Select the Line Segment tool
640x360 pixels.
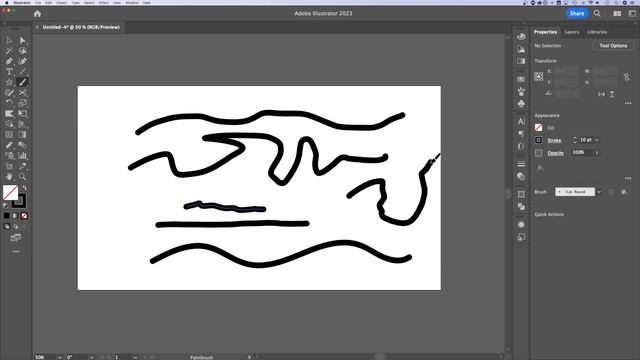(x=22, y=72)
